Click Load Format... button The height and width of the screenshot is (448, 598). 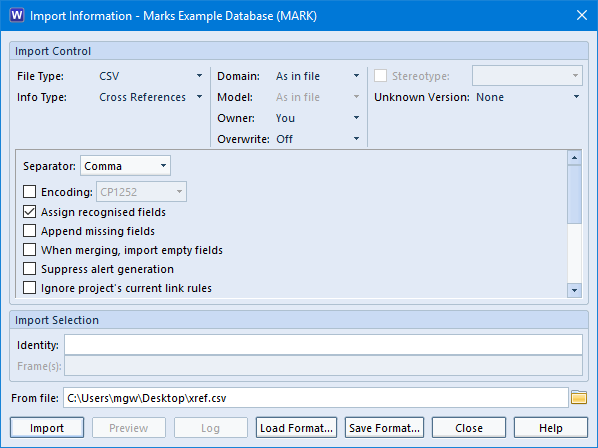point(296,428)
